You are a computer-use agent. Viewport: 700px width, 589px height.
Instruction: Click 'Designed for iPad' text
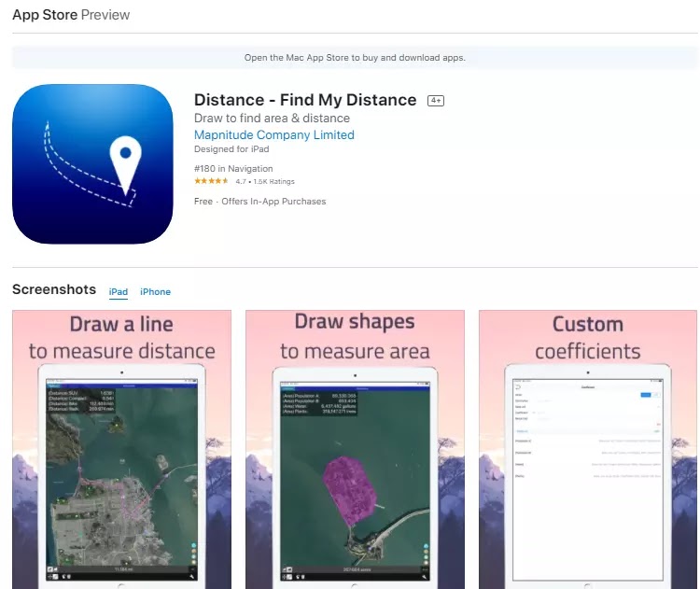[231, 149]
